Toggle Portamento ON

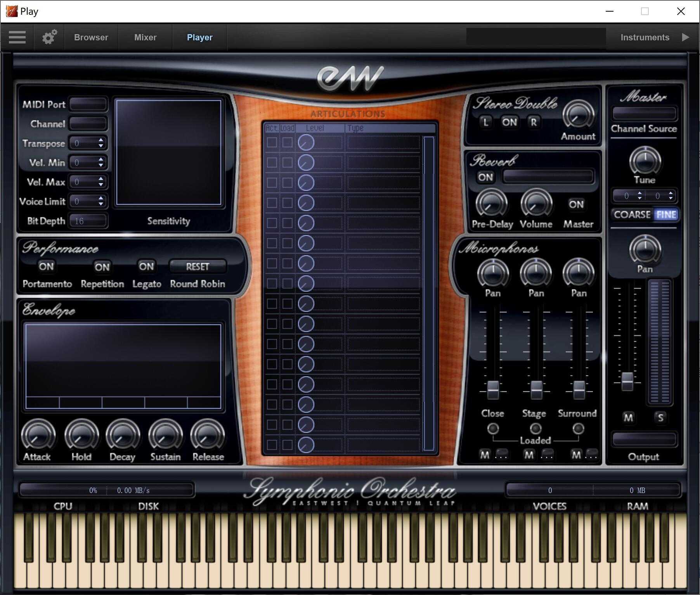tap(46, 266)
